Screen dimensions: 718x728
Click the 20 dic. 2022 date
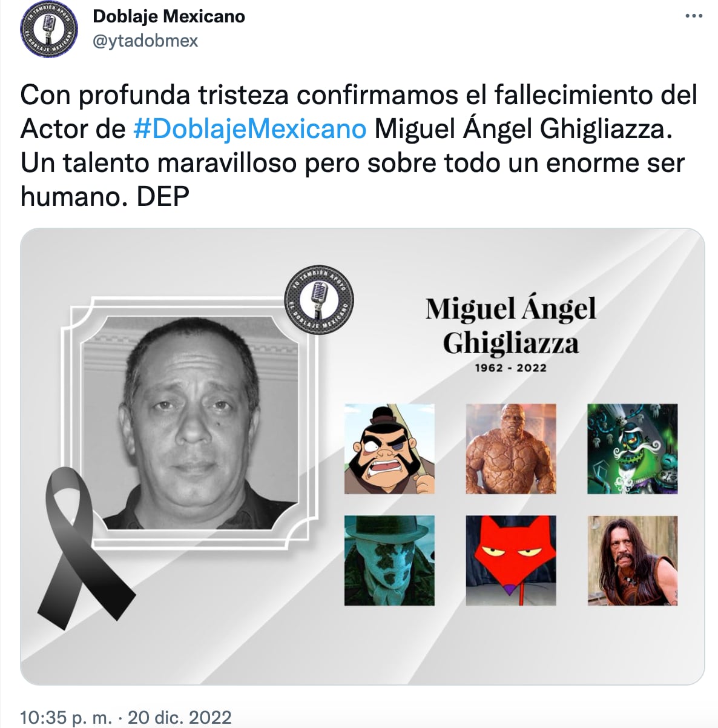pos(180,717)
